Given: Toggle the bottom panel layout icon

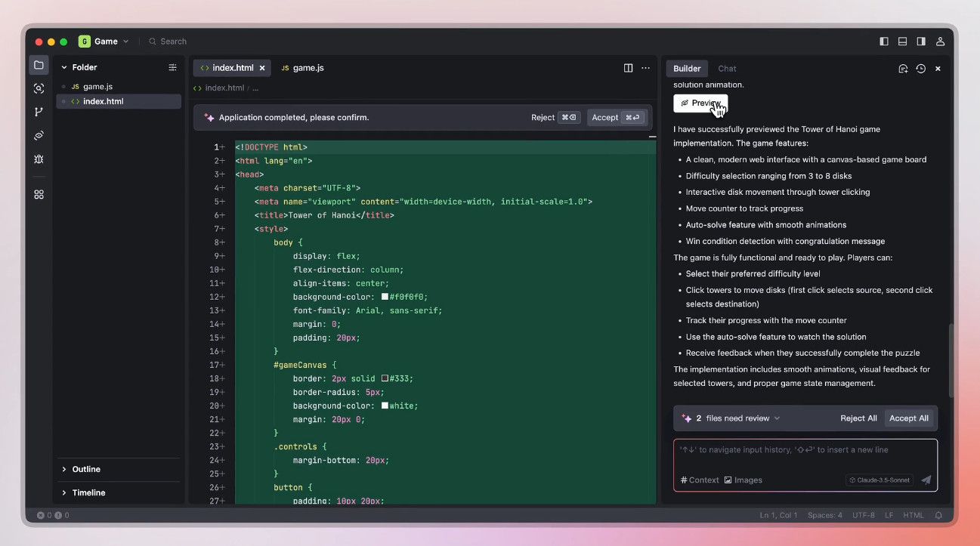Looking at the screenshot, I should (902, 42).
